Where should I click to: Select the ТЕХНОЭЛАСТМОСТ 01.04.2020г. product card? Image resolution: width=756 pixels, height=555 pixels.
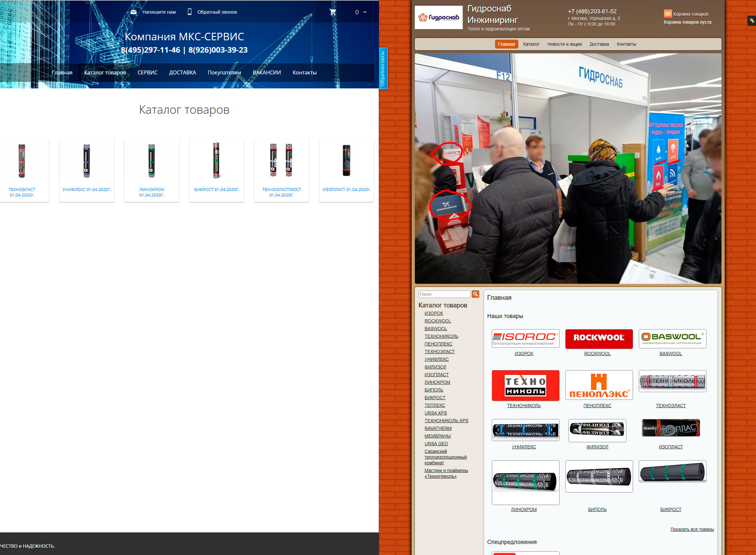coord(282,170)
